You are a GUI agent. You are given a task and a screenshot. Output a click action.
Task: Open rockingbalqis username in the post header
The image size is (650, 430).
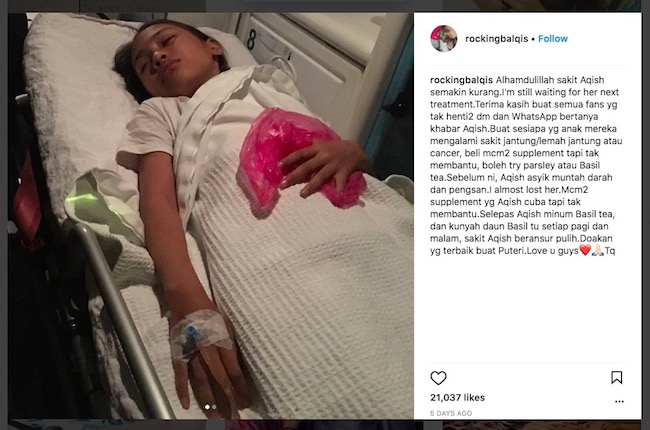click(496, 39)
